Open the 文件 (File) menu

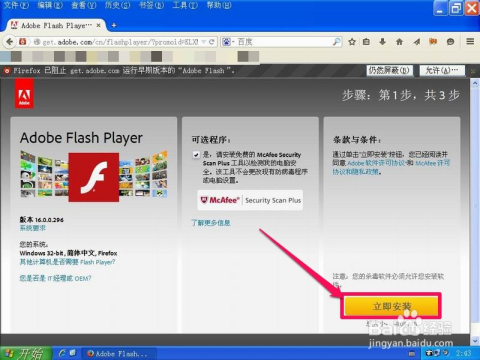tap(16, 5)
